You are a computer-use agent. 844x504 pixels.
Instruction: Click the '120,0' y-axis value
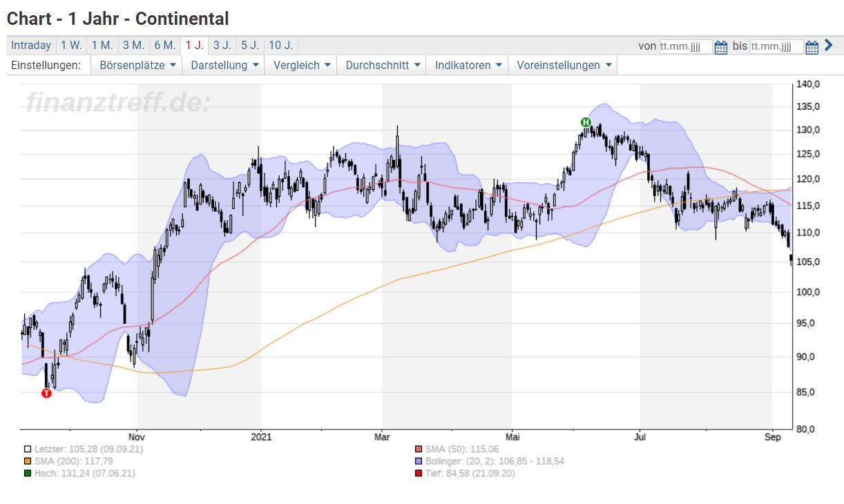pos(808,180)
